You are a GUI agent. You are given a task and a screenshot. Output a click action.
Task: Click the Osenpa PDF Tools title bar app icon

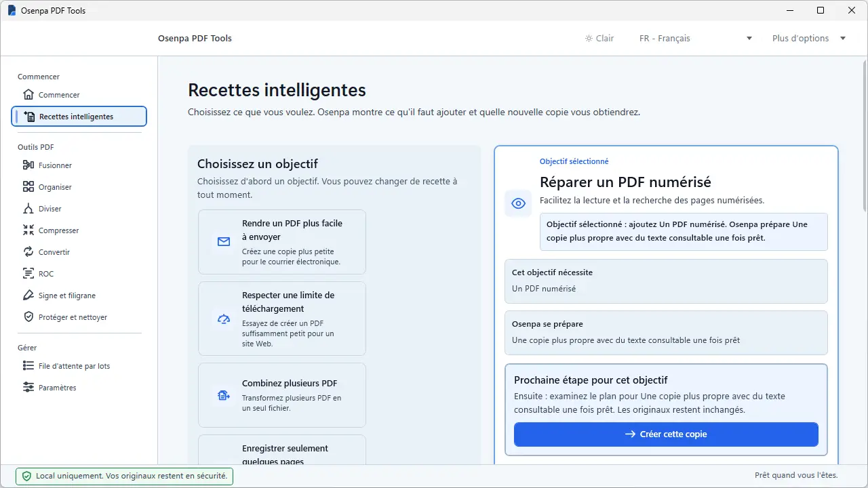click(x=12, y=11)
